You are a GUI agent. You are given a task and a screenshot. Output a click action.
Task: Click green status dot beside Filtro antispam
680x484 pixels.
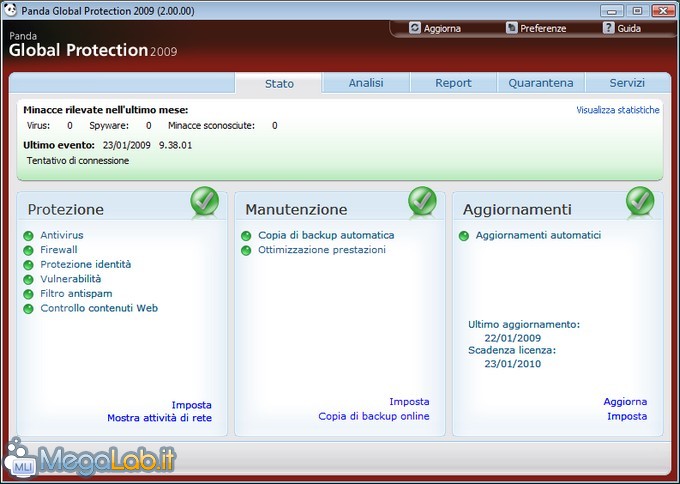tap(28, 294)
